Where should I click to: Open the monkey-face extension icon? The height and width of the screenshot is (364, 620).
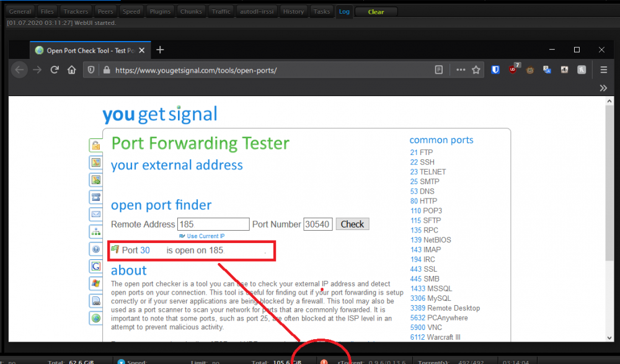point(530,70)
